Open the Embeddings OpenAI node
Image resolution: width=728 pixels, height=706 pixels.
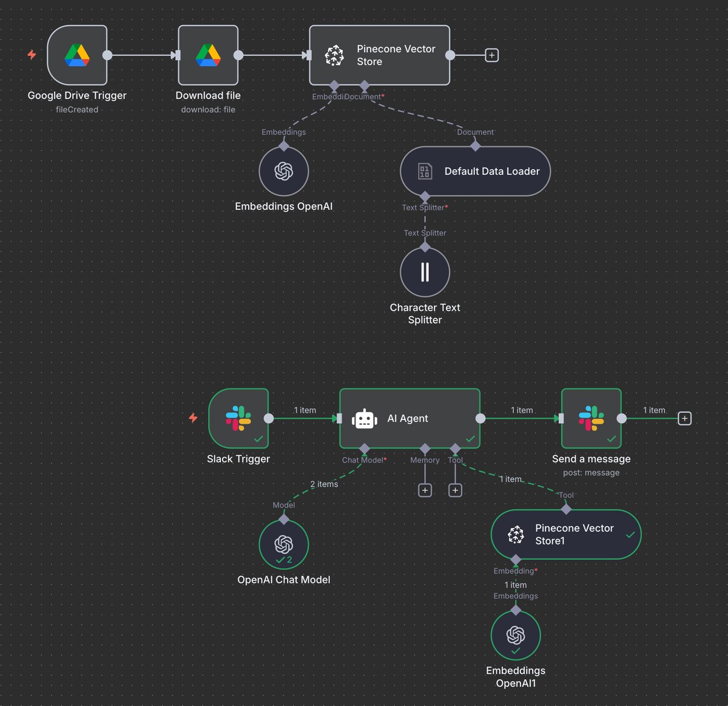point(284,171)
